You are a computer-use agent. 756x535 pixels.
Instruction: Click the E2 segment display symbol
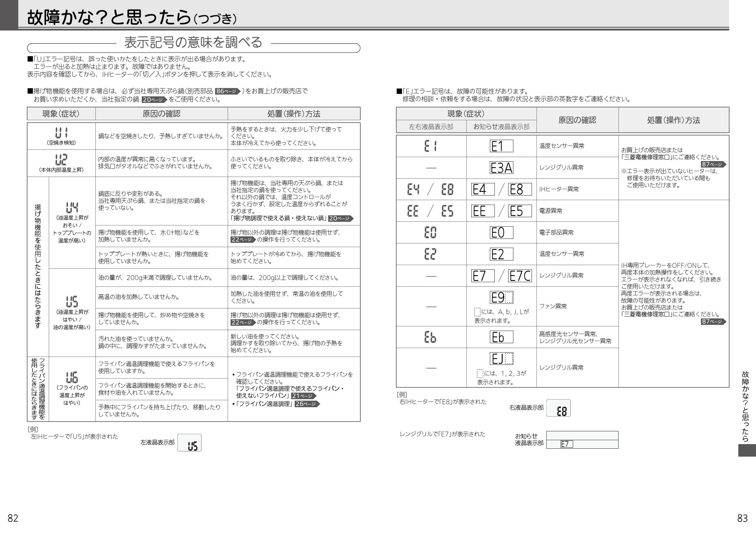coord(430,254)
